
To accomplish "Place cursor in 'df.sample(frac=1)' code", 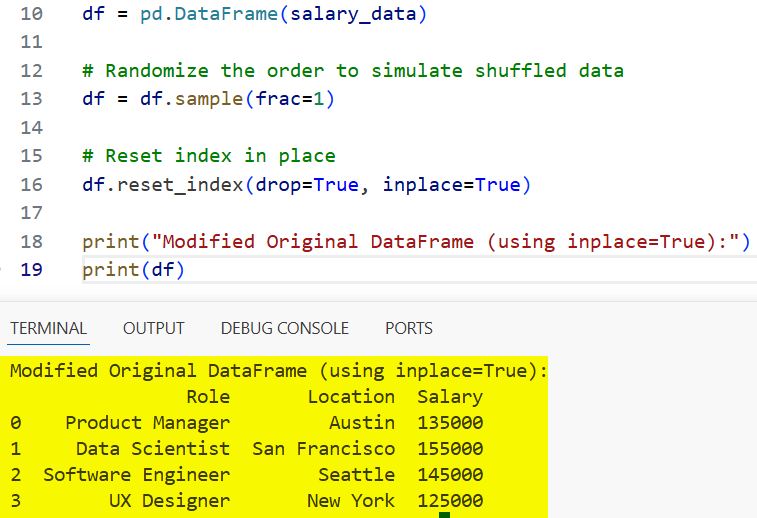I will pos(237,99).
